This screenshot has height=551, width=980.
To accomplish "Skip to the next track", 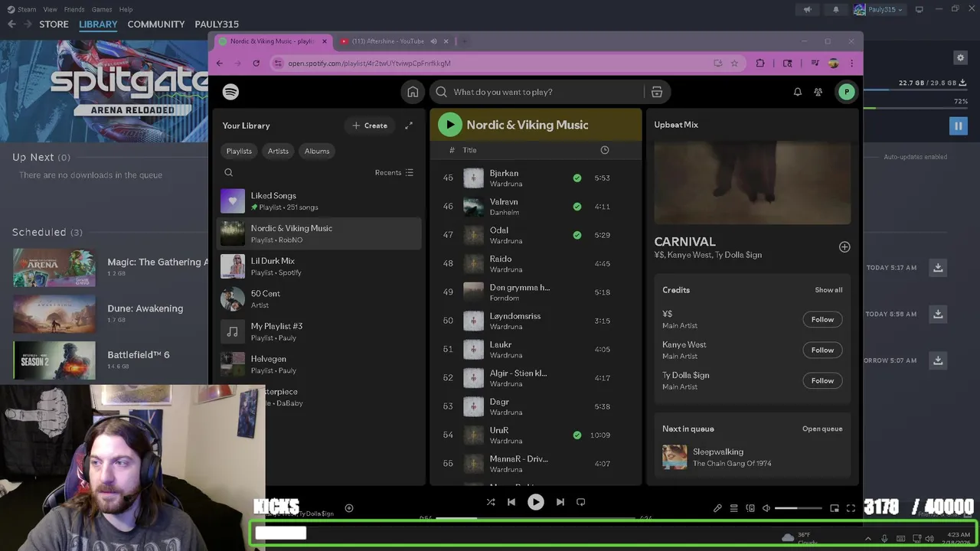I will (x=560, y=502).
